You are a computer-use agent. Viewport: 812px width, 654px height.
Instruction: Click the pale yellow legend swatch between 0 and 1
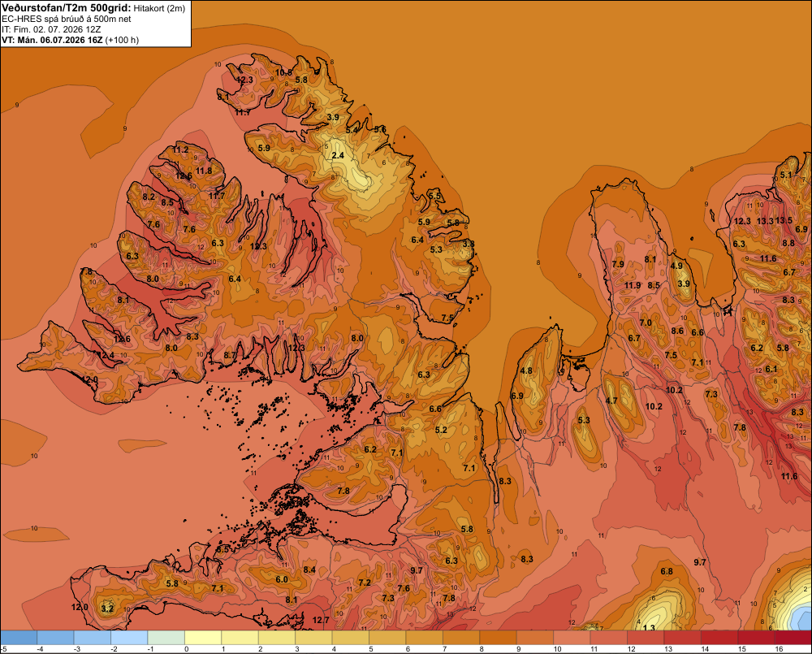[x=203, y=638]
